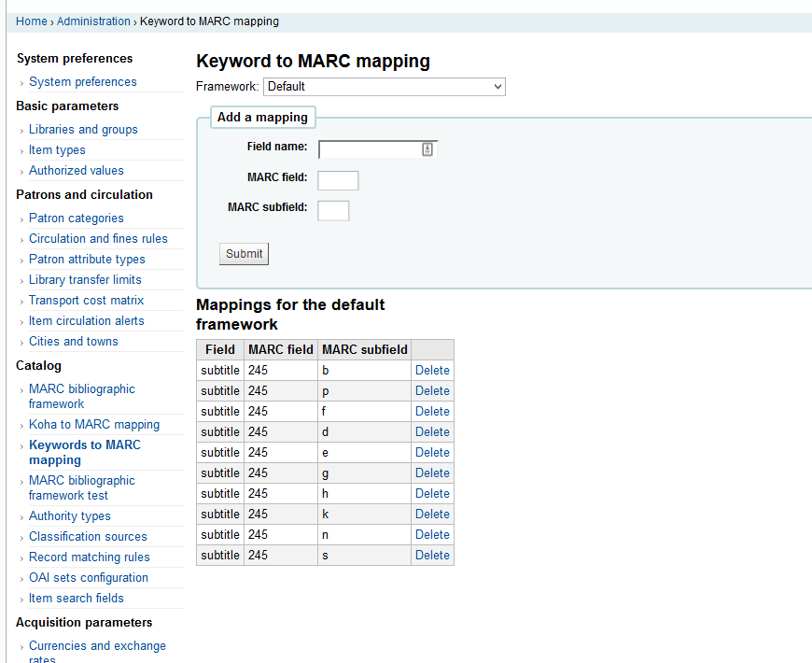Go to Home breadcrumb link
Image resolution: width=812 pixels, height=663 pixels.
tap(32, 21)
